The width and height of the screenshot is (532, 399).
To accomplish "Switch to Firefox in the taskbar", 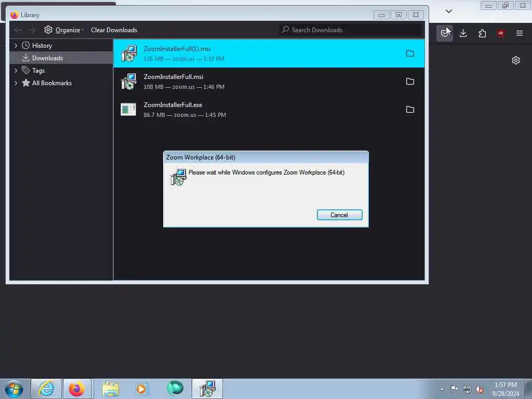I will (x=77, y=389).
